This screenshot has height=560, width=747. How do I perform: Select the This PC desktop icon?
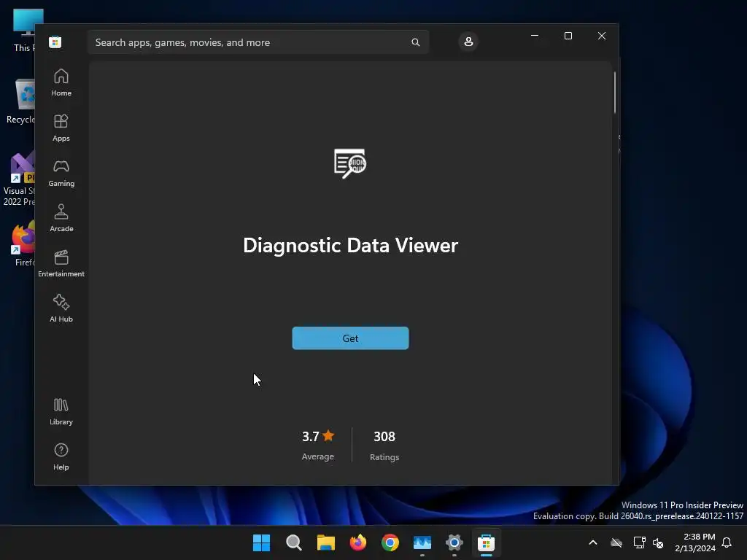point(24,31)
